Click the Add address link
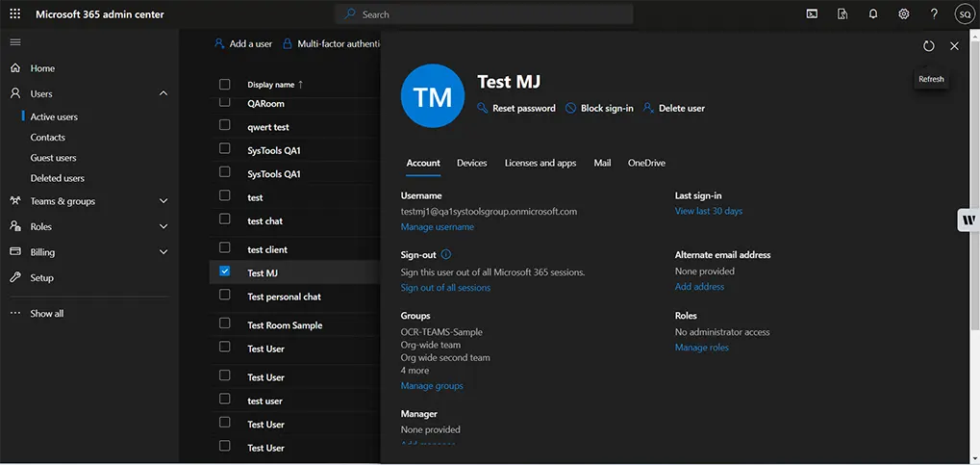 (699, 287)
